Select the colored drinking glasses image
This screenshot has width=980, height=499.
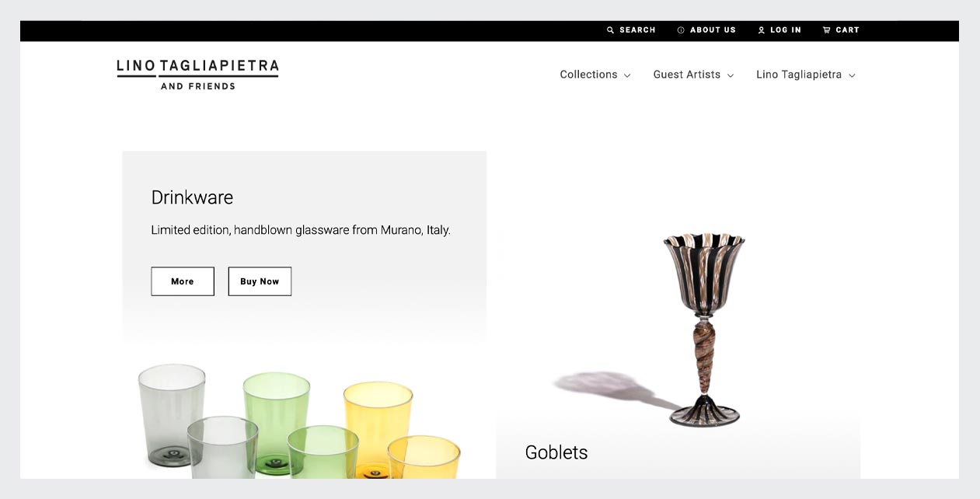click(x=299, y=420)
